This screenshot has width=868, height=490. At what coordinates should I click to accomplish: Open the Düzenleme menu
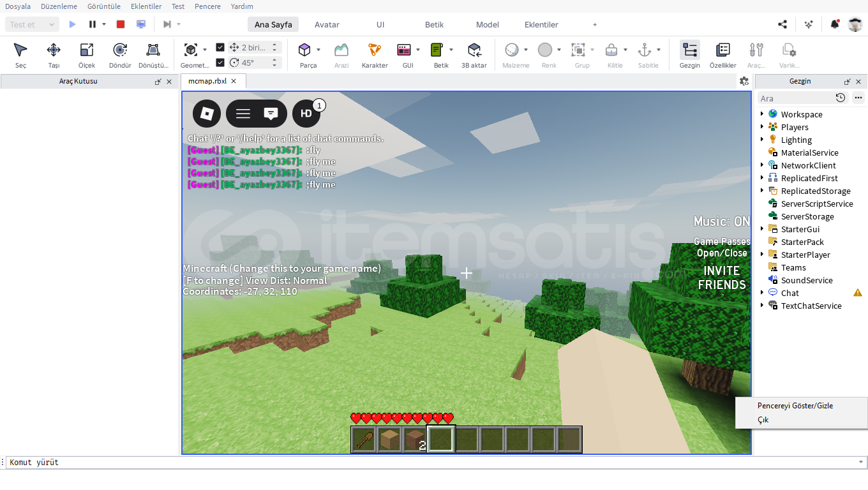coord(59,6)
